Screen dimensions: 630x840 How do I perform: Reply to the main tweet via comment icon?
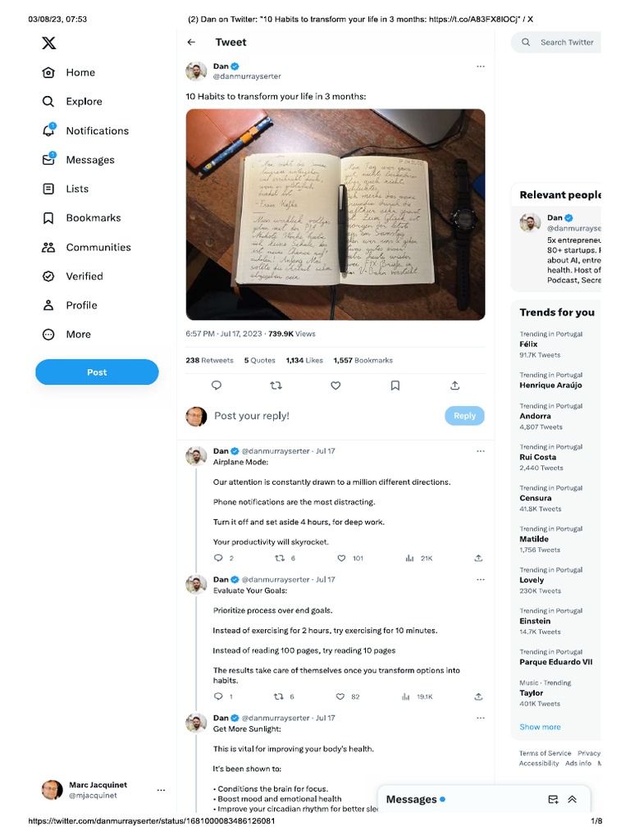(217, 386)
